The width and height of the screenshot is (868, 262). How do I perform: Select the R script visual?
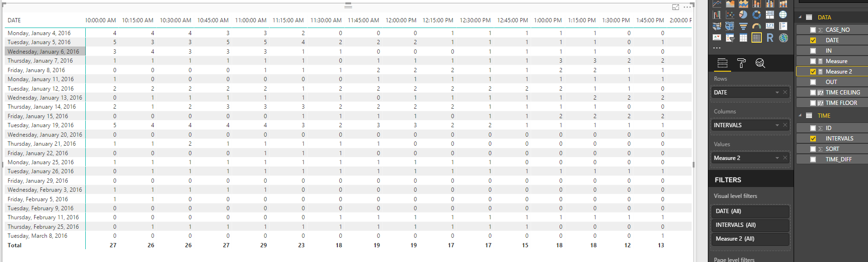(x=770, y=37)
